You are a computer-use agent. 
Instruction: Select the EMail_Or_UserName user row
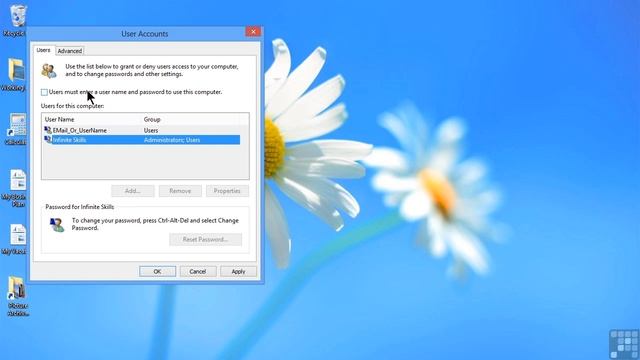click(x=142, y=130)
